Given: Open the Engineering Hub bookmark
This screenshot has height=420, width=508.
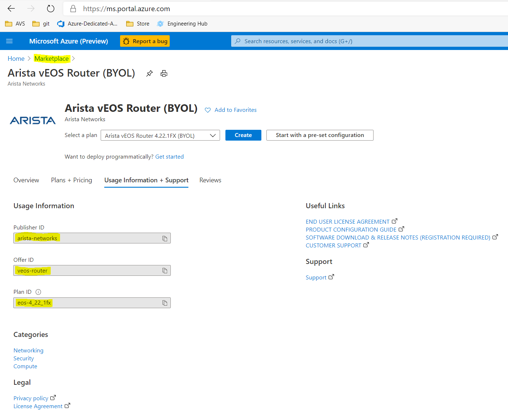Looking at the screenshot, I should pos(182,24).
